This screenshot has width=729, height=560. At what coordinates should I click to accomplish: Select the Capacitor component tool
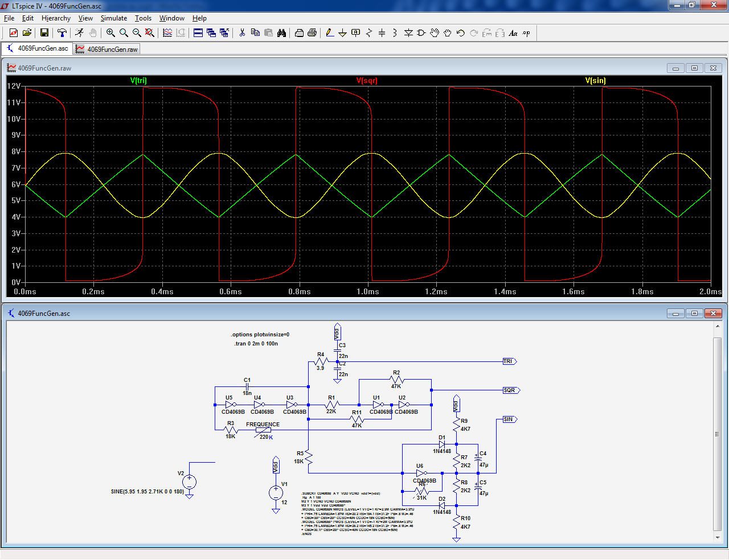(382, 33)
